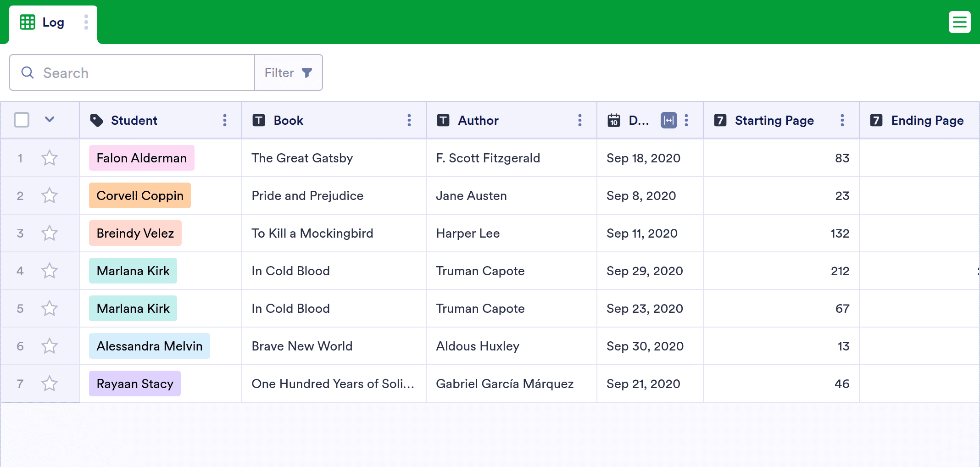Open Author column options menu
This screenshot has width=980, height=467.
pyautogui.click(x=580, y=120)
